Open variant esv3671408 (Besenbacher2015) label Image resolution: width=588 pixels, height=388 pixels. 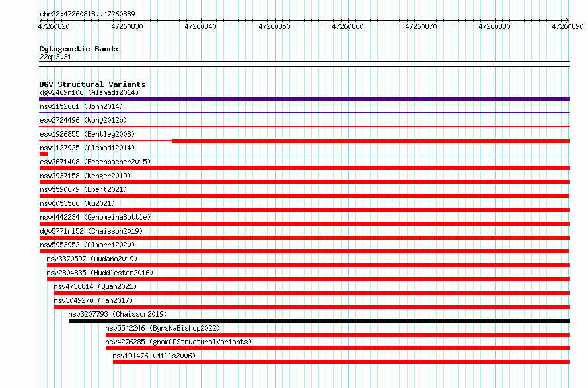(x=95, y=162)
